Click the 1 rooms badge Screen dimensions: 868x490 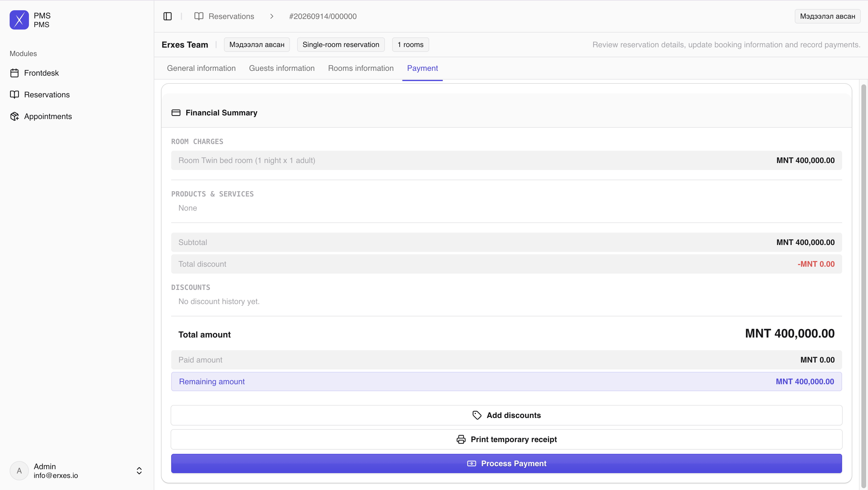410,45
